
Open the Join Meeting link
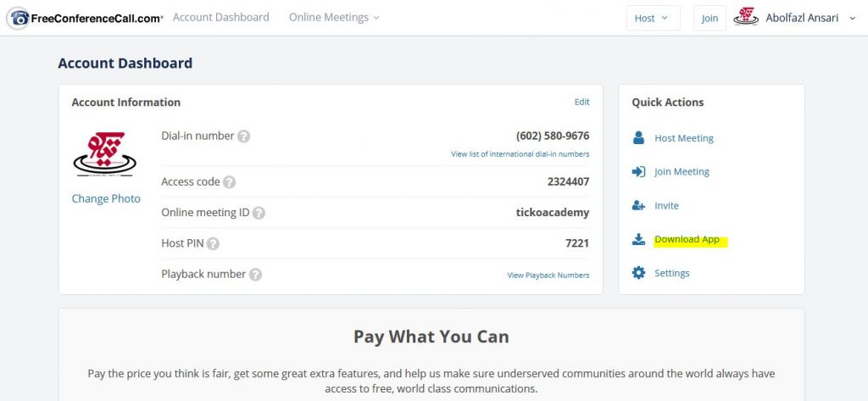click(682, 172)
